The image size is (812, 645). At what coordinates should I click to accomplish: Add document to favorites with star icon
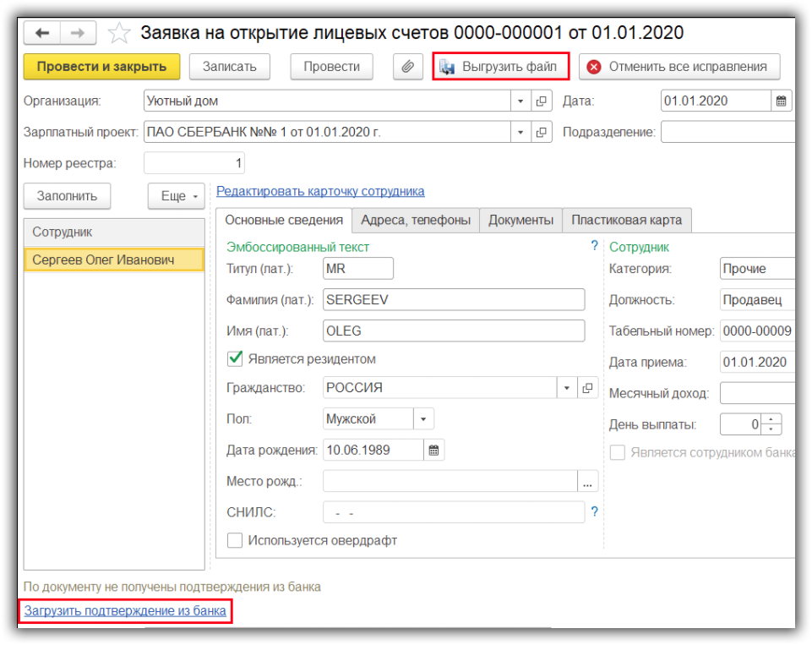(x=119, y=34)
